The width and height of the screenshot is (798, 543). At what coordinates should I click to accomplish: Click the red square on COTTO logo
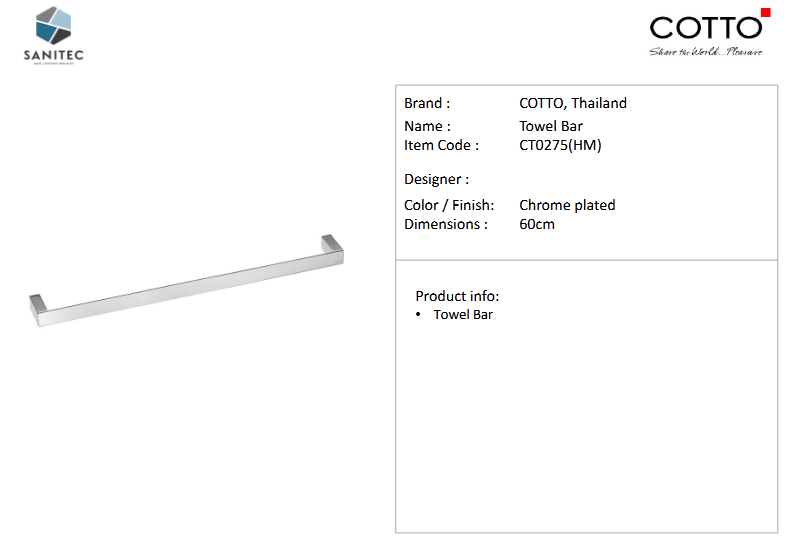[765, 13]
